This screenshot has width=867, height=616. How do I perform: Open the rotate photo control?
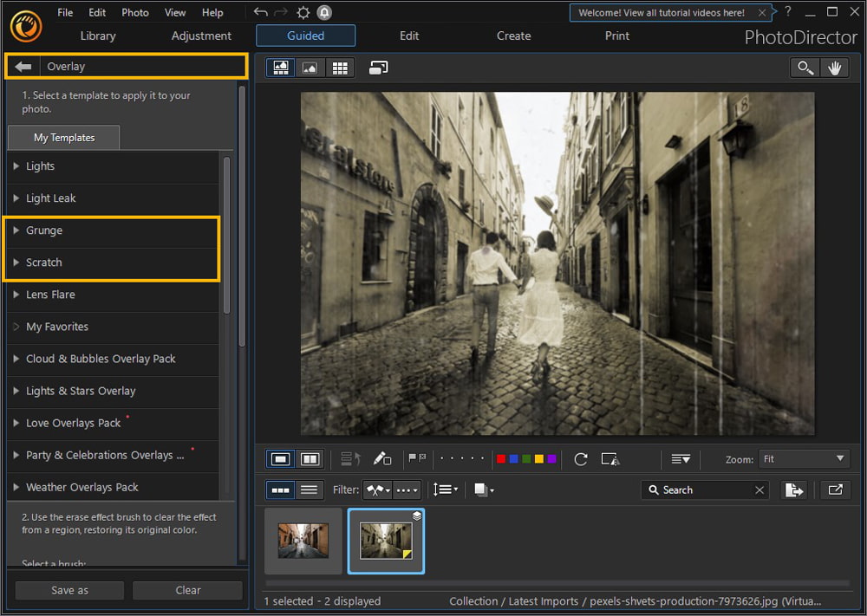point(581,459)
